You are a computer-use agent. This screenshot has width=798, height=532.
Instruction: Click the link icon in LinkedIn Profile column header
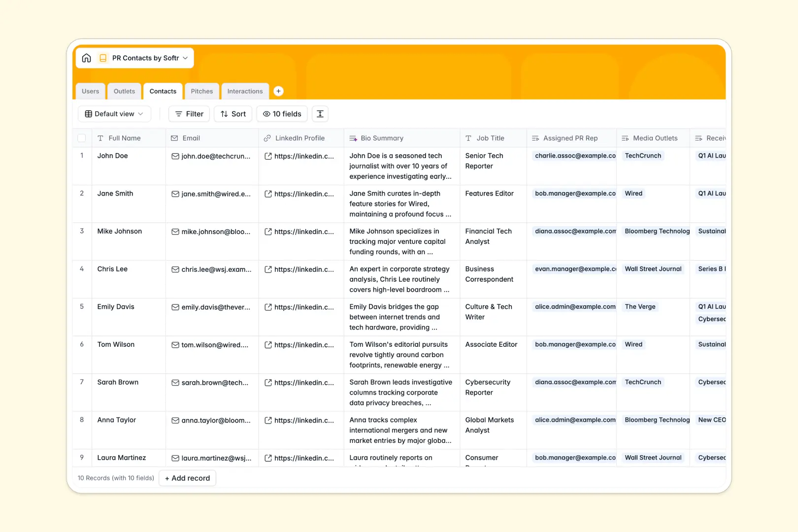(267, 138)
